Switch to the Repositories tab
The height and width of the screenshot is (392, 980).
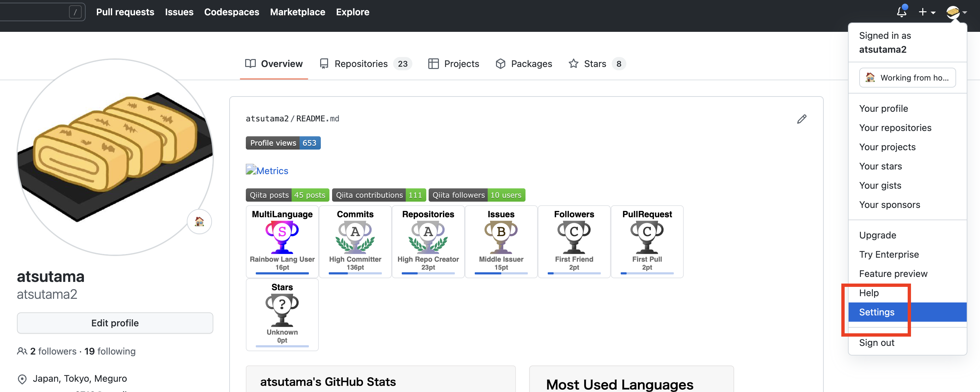click(x=361, y=63)
